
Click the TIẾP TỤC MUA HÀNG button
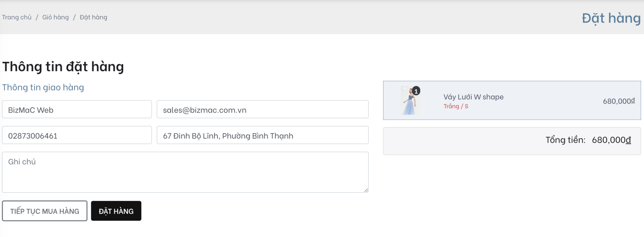[45, 211]
